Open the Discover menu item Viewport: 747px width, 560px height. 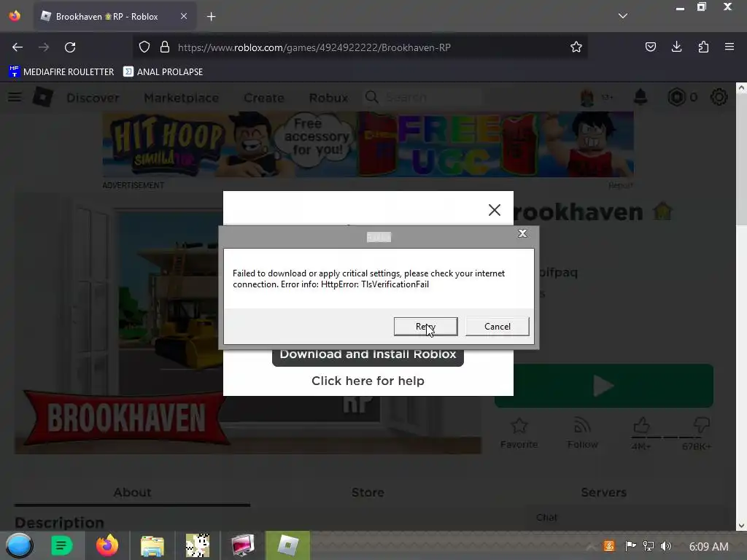pyautogui.click(x=93, y=98)
